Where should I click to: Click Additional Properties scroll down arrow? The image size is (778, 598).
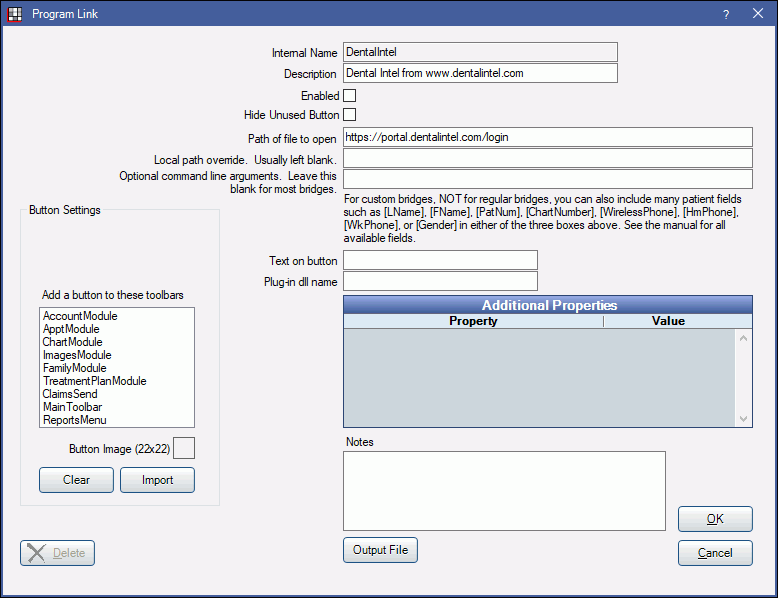(743, 419)
